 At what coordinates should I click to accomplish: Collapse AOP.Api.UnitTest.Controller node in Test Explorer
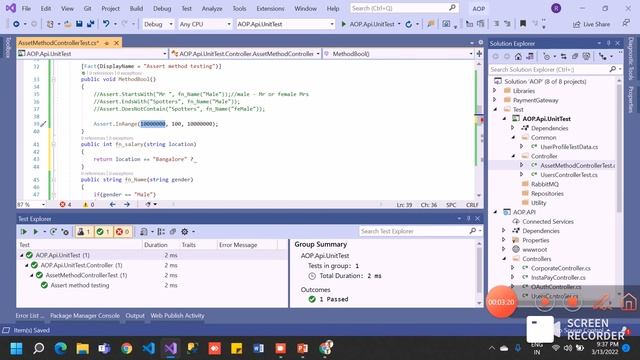click(27, 265)
